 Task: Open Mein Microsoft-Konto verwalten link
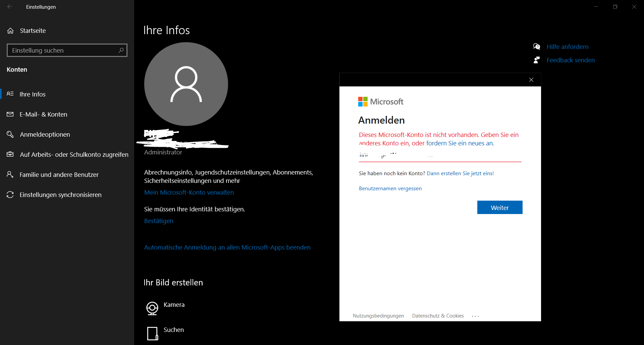pos(189,193)
